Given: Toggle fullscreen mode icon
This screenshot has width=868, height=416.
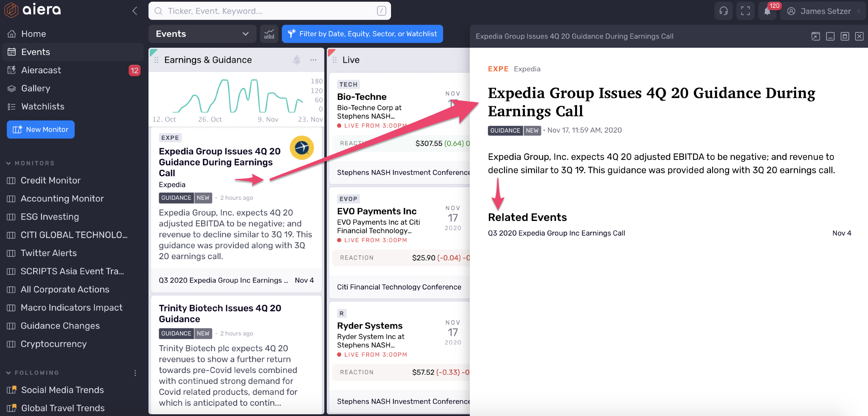Looking at the screenshot, I should (745, 11).
